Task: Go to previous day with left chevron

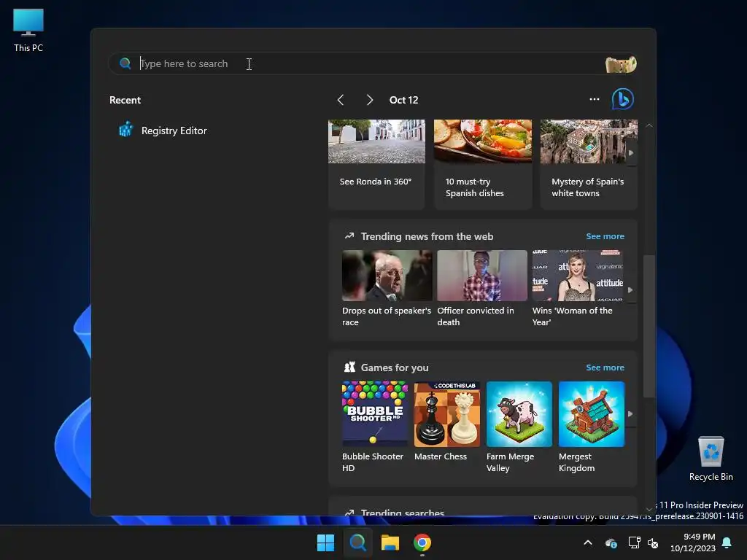Action: tap(340, 100)
